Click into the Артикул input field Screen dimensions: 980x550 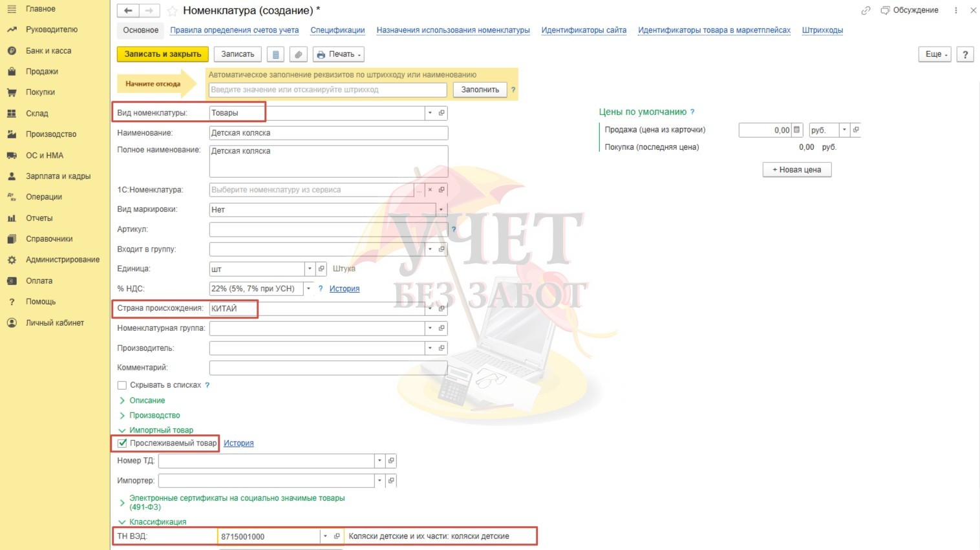(323, 229)
